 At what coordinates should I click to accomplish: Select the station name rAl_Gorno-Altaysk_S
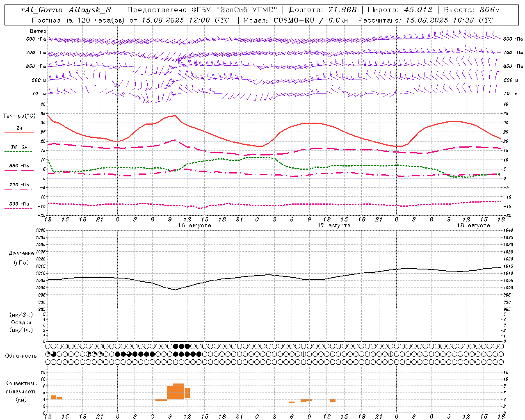tap(66, 10)
